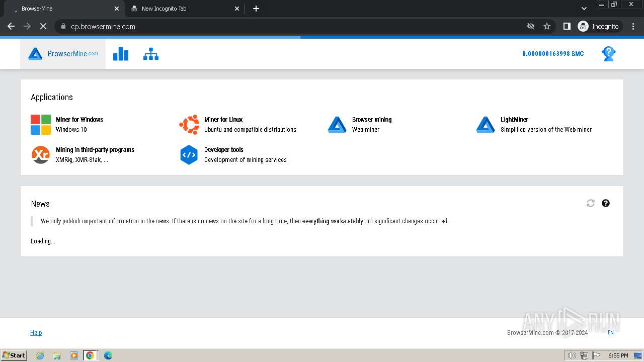This screenshot has height=362, width=644.
Task: Switch to the New Incognito Tab
Action: coord(184,9)
